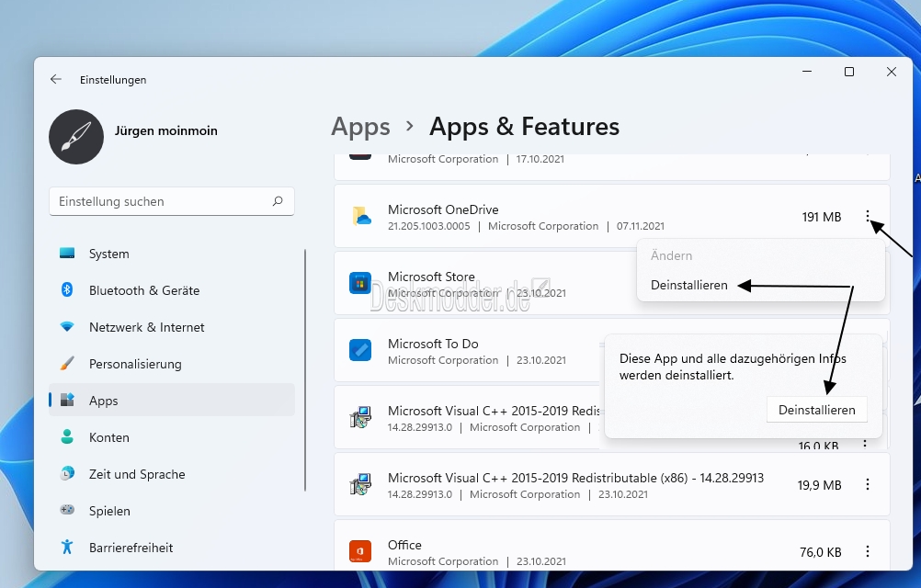Open Bluetooth & Geräte settings

(x=172, y=290)
